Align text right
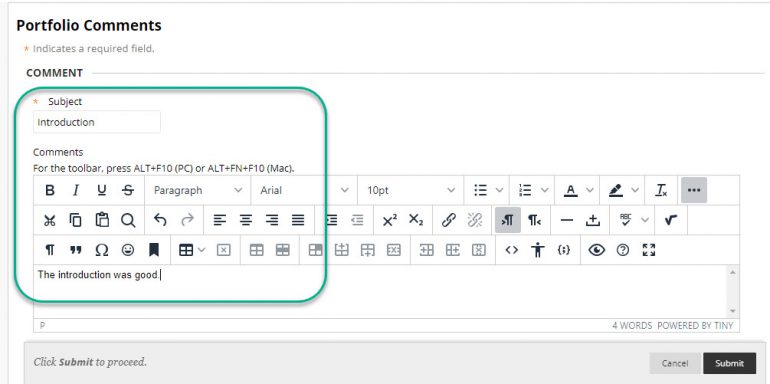 pyautogui.click(x=272, y=220)
